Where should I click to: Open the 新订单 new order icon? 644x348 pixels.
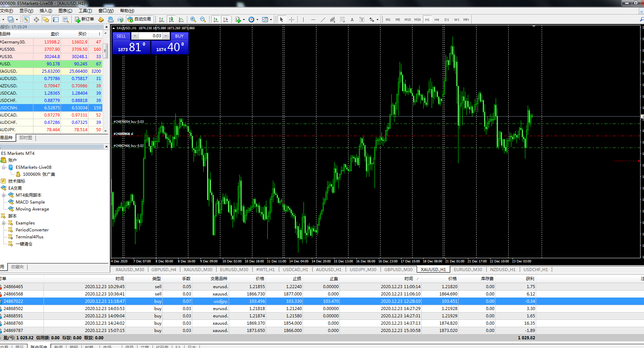[x=84, y=19]
